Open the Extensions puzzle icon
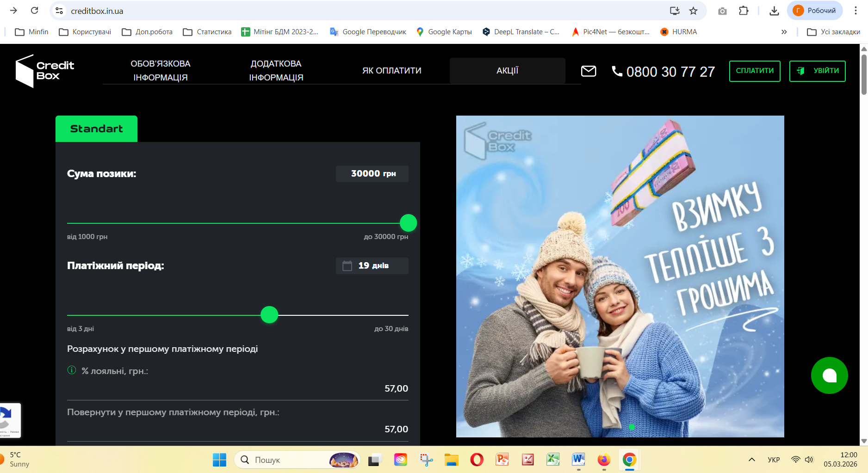The height and width of the screenshot is (473, 868). click(x=744, y=11)
